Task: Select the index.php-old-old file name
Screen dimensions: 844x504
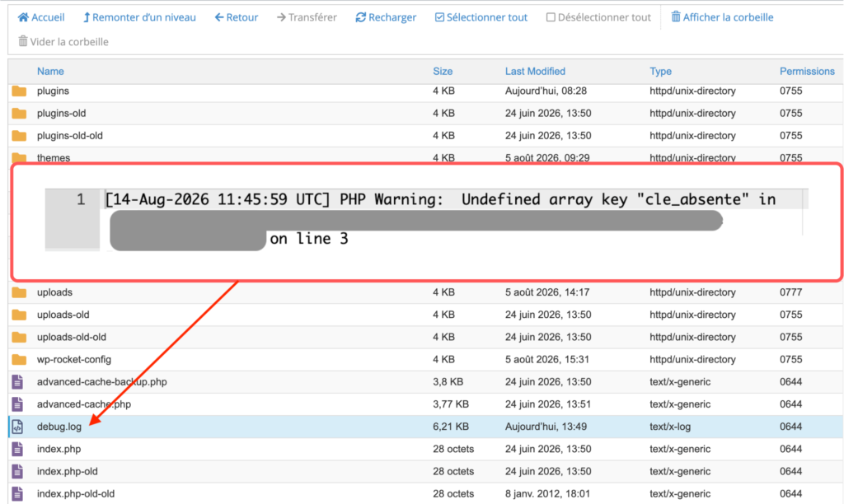Action: [x=75, y=494]
